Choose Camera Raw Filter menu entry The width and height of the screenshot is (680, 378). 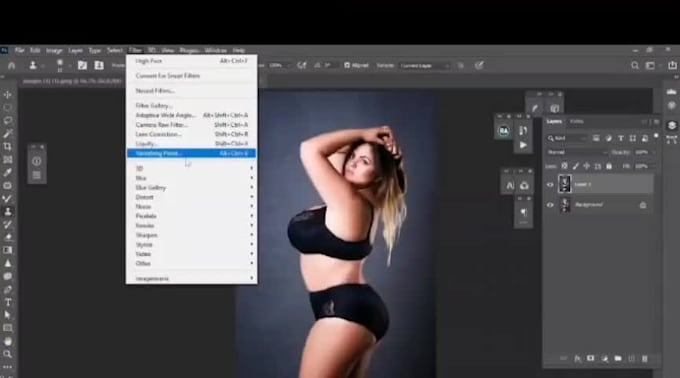pos(191,125)
